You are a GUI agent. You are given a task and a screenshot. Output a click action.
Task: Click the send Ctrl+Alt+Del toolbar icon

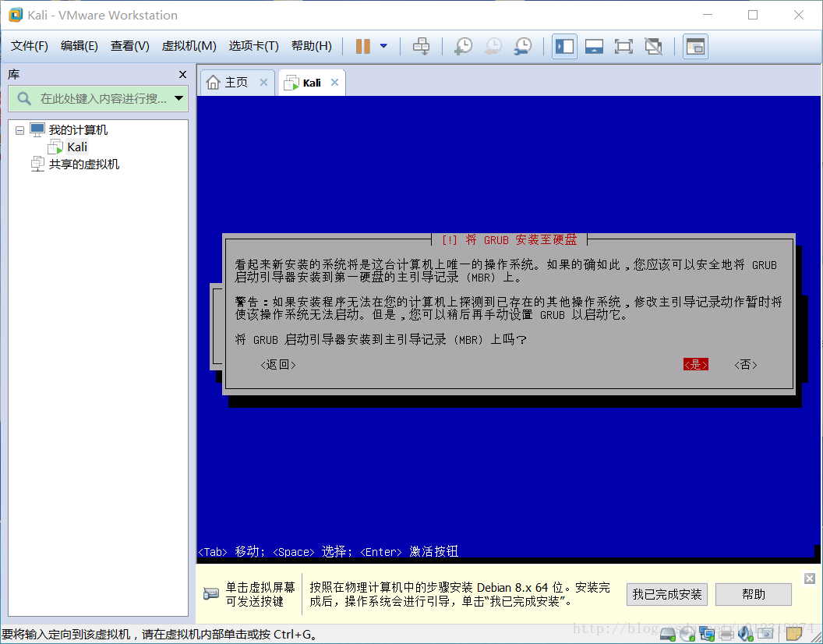pos(421,46)
